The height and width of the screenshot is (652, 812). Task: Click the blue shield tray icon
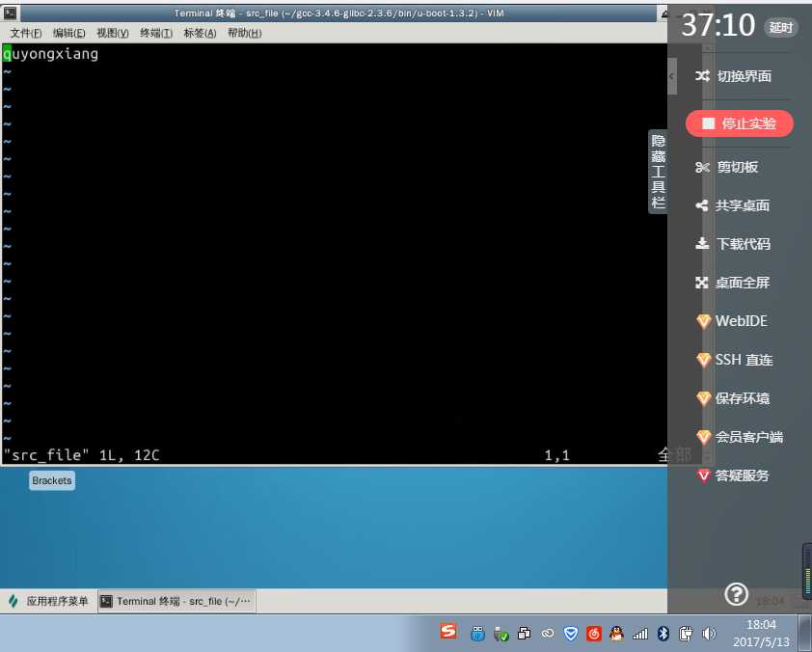571,634
